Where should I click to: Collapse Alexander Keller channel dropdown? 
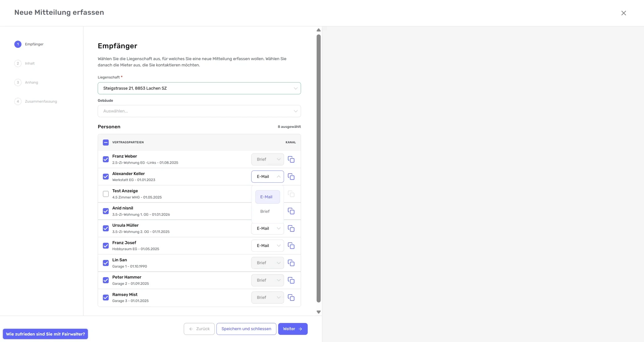pyautogui.click(x=267, y=177)
